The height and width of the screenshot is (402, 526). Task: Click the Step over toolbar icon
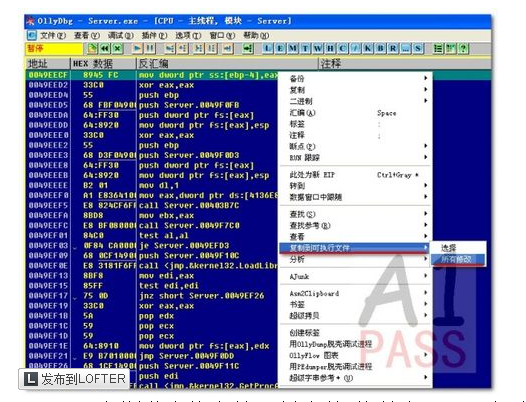click(182, 49)
